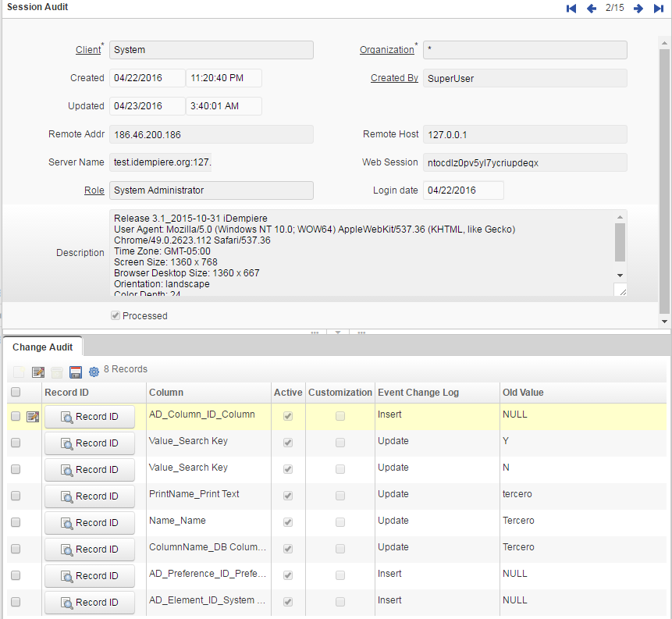Click the 'tercero' lowercase old value cell

tap(517, 494)
